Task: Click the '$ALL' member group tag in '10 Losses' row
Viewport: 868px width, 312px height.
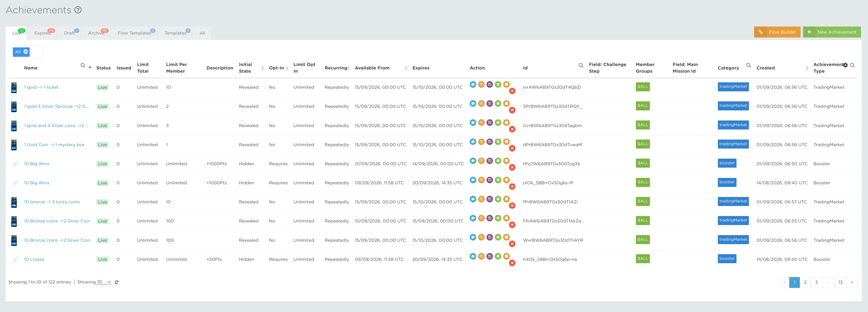Action: tap(642, 259)
